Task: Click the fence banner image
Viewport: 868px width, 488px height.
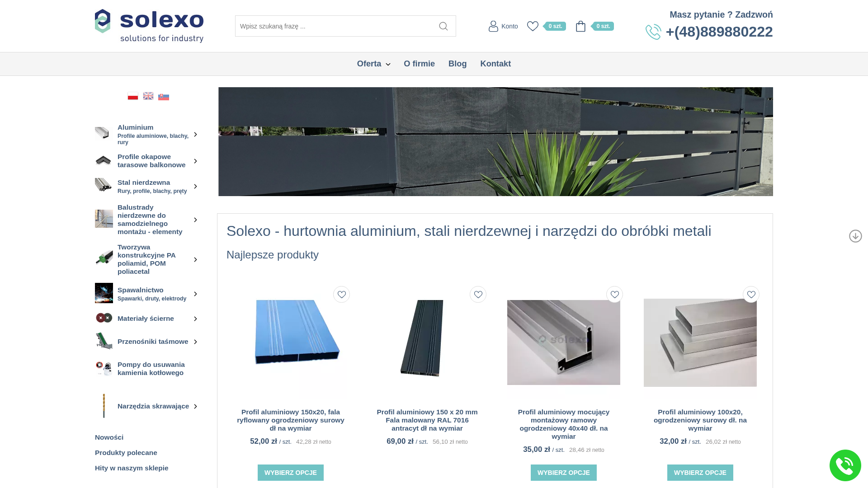Action: [495, 141]
